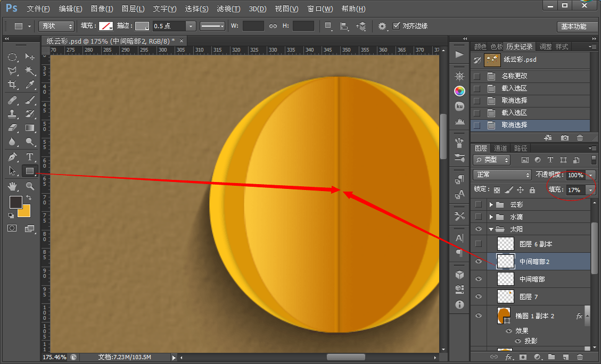Hide the 中间暗部2 layer
Viewport: 601px width, 364px height.
click(x=478, y=261)
